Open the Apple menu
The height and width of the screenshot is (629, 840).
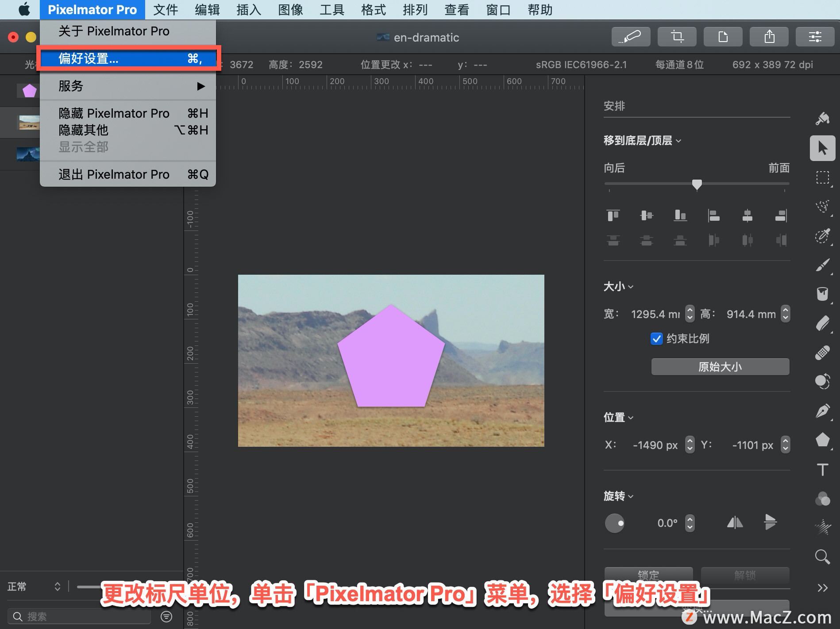(24, 10)
